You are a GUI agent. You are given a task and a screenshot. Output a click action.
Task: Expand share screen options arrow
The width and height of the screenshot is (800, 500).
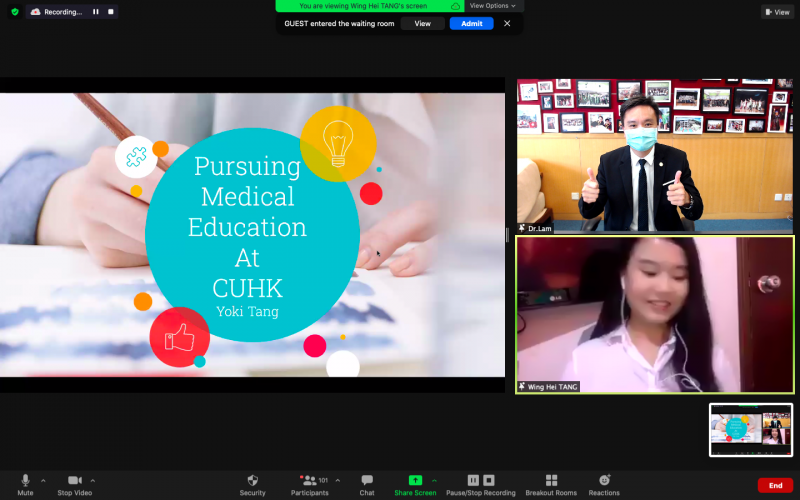point(434,481)
